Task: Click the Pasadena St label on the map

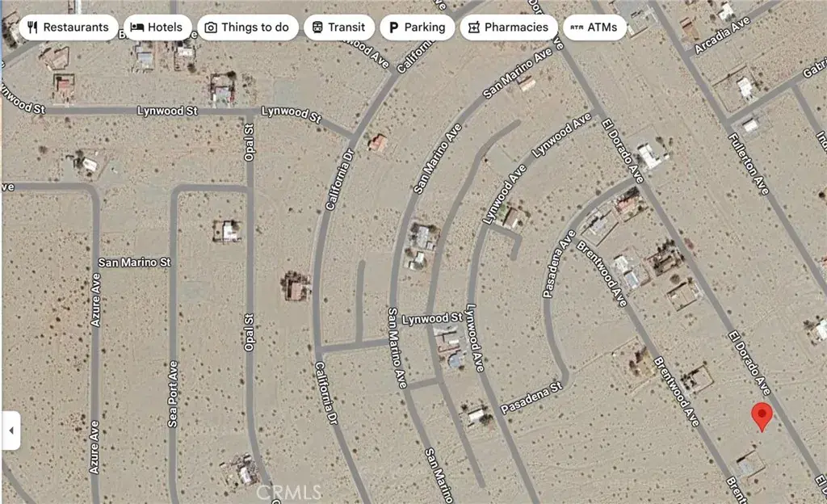Action: pyautogui.click(x=531, y=398)
